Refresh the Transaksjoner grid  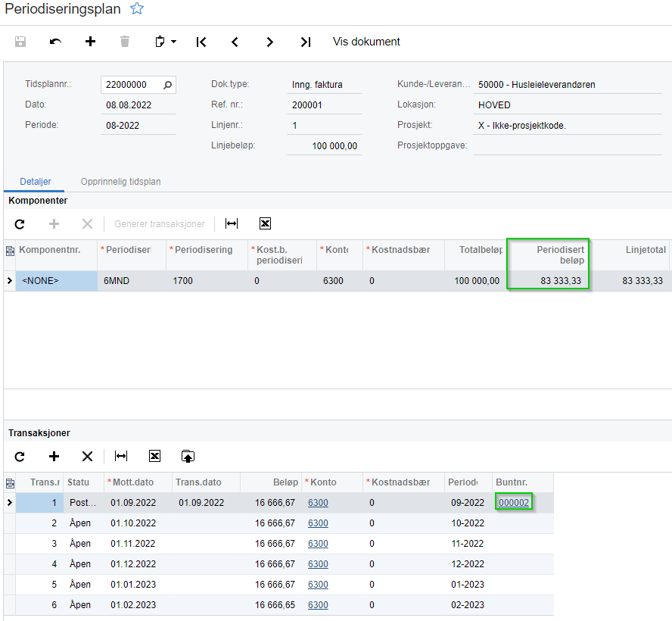coord(20,457)
